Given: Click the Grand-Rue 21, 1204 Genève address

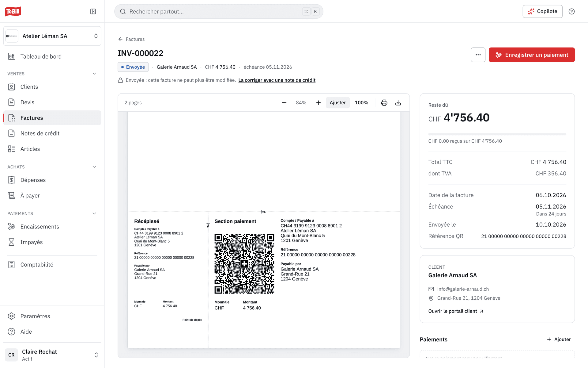Looking at the screenshot, I should [x=469, y=298].
